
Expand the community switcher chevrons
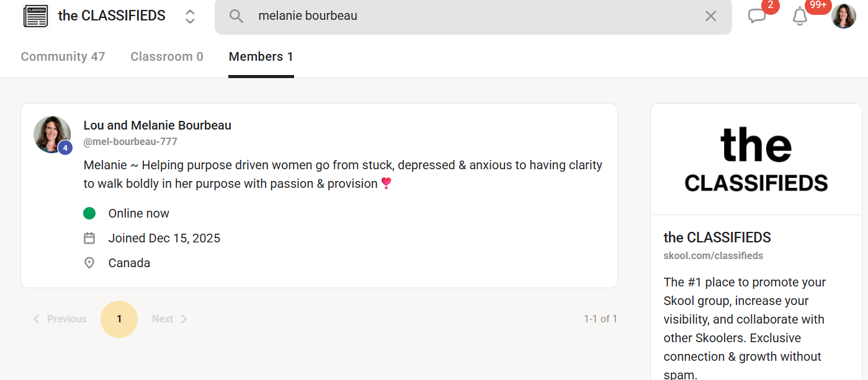pyautogui.click(x=190, y=17)
